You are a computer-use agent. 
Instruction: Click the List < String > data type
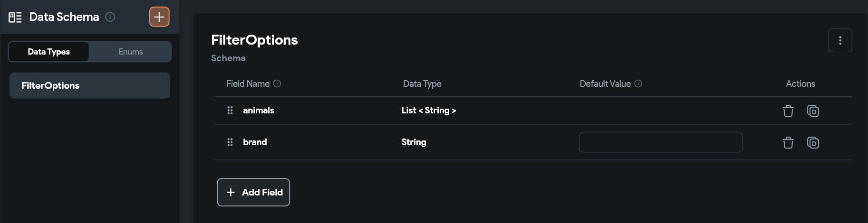click(428, 111)
